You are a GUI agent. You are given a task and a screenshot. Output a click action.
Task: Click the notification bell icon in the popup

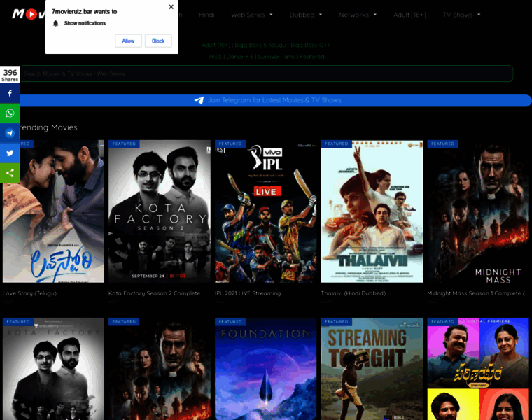(x=56, y=23)
